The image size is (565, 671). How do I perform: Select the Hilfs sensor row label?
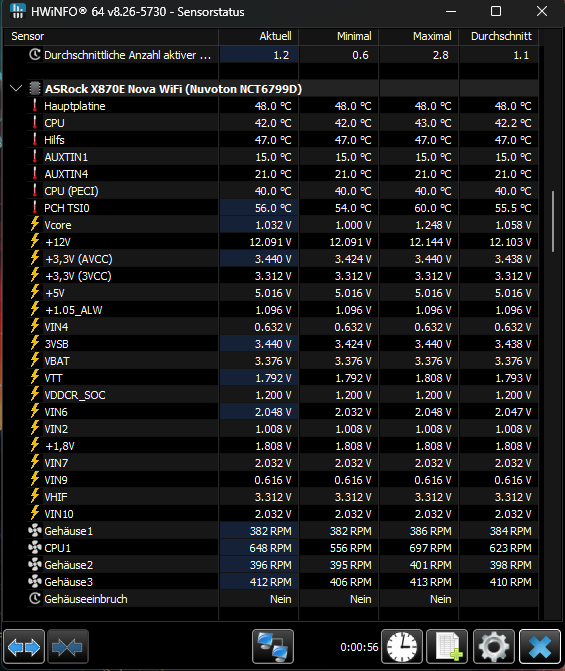click(x=54, y=140)
